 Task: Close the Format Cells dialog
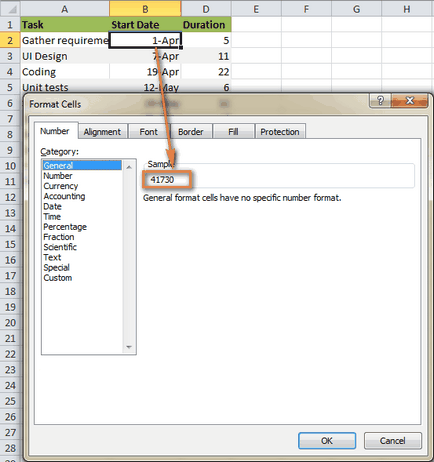tap(410, 100)
